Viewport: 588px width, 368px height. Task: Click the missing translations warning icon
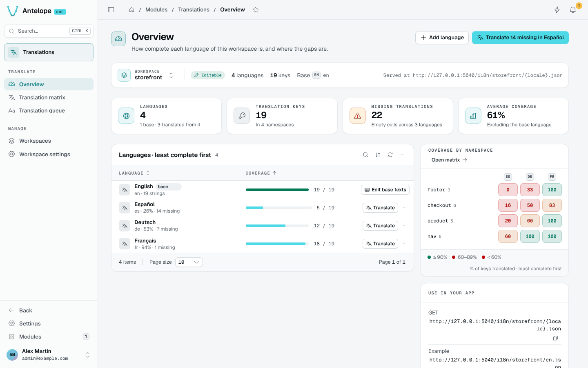coord(357,116)
